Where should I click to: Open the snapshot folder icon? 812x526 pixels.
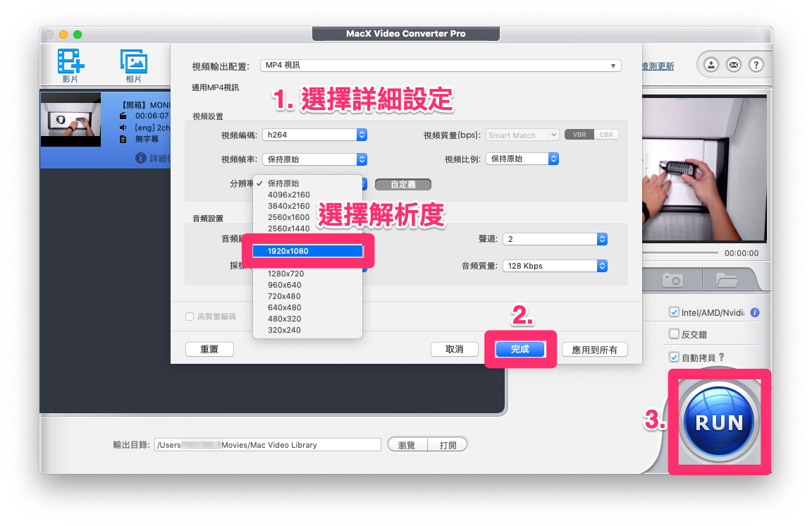727,281
